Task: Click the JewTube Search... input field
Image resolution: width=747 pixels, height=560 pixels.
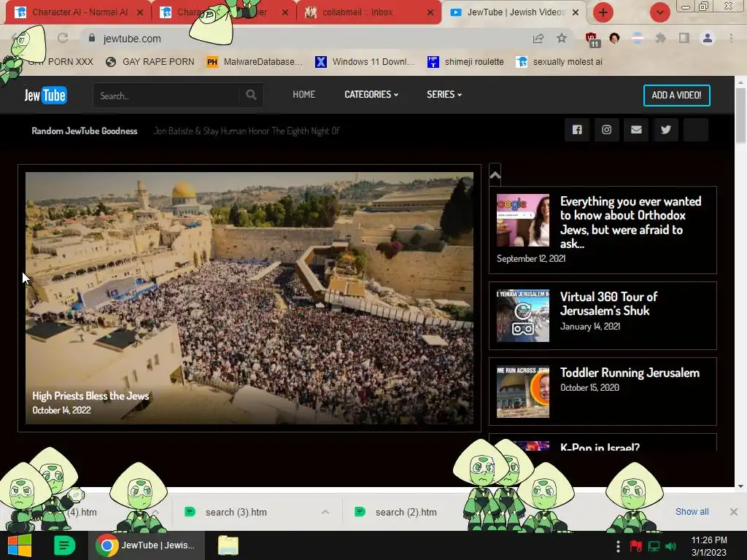Action: 167,96
